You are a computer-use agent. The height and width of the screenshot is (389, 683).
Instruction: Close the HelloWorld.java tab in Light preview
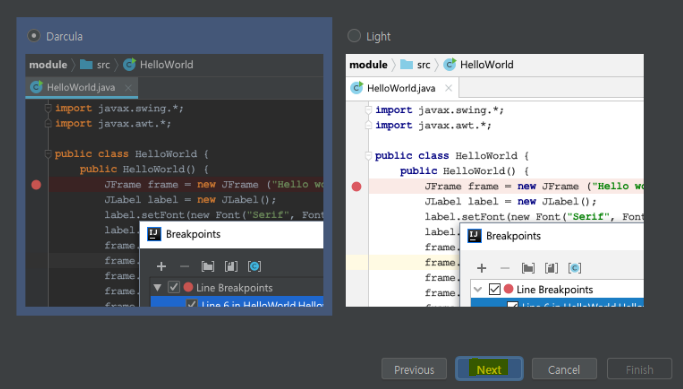tap(448, 88)
